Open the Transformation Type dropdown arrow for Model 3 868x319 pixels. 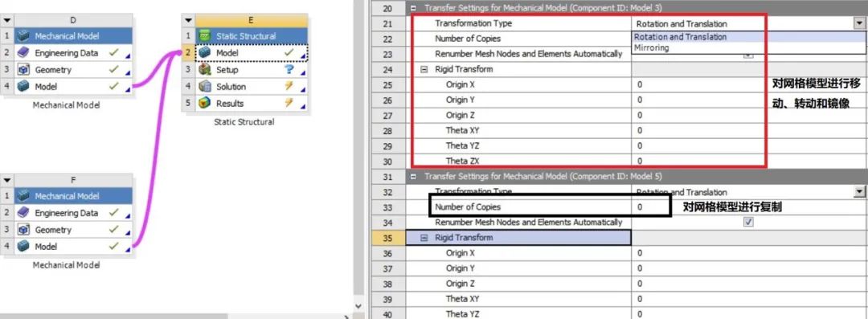pos(858,23)
